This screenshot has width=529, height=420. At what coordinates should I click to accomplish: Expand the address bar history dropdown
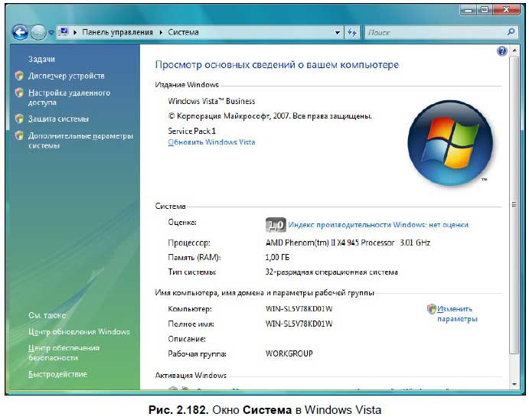(x=337, y=33)
